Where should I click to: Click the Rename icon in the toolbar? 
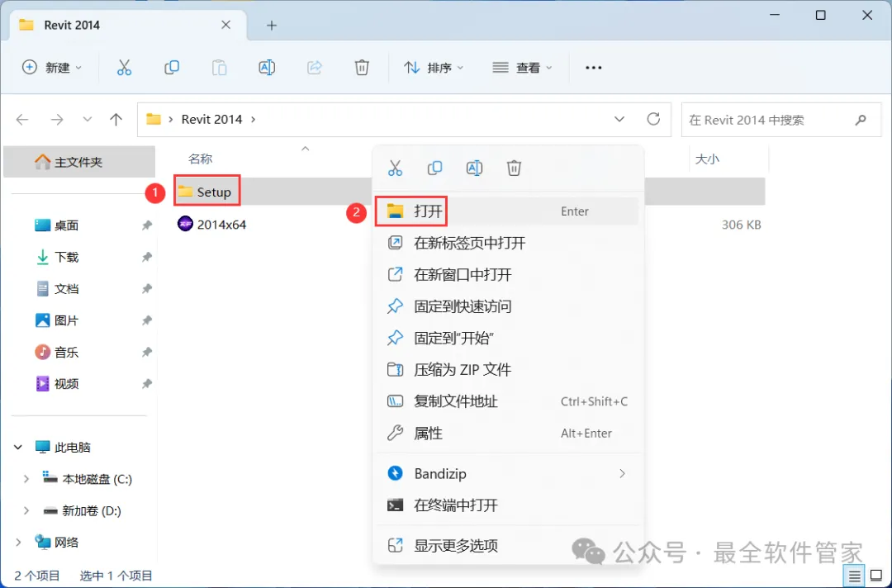[267, 68]
